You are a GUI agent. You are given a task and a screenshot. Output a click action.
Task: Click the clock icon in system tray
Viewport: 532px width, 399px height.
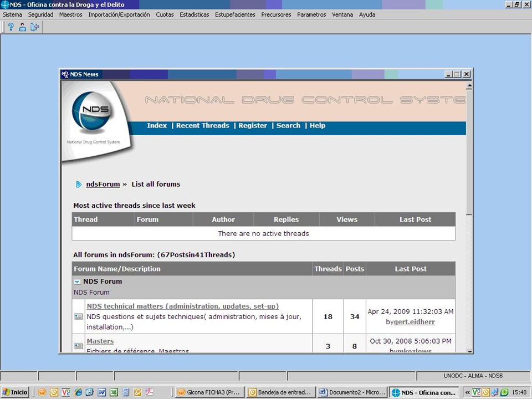(486, 392)
